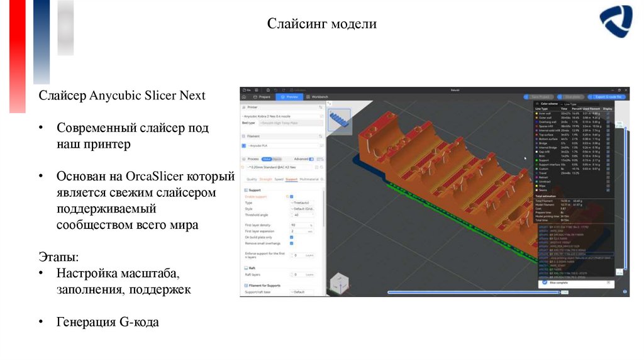Click the view orientation cube
Viewport: 644px width, 361px height.
point(339,284)
